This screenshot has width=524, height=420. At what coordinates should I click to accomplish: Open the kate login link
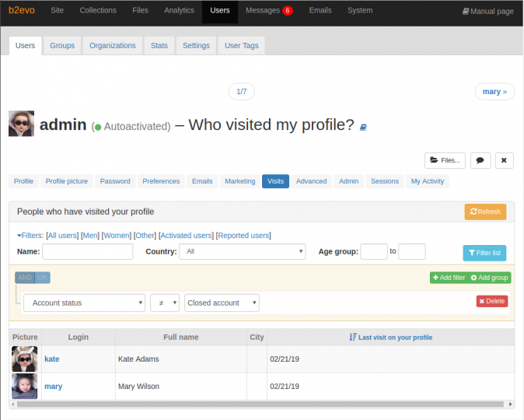click(52, 359)
